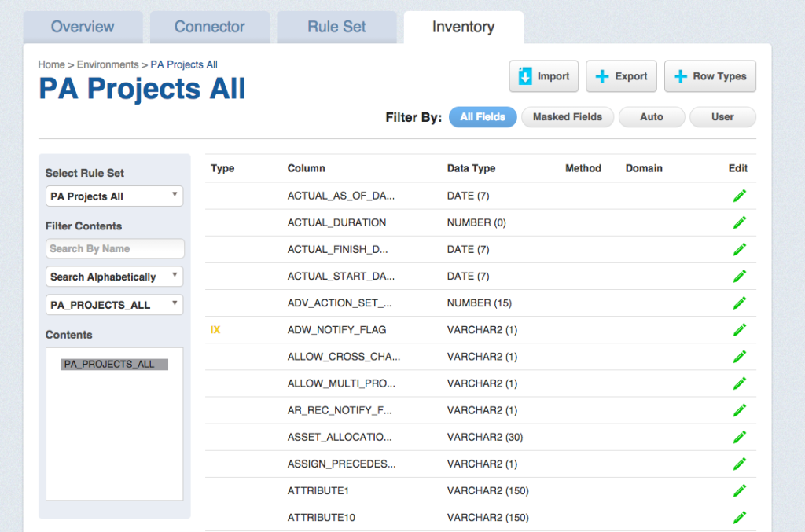Activate the User filter option

pyautogui.click(x=722, y=116)
